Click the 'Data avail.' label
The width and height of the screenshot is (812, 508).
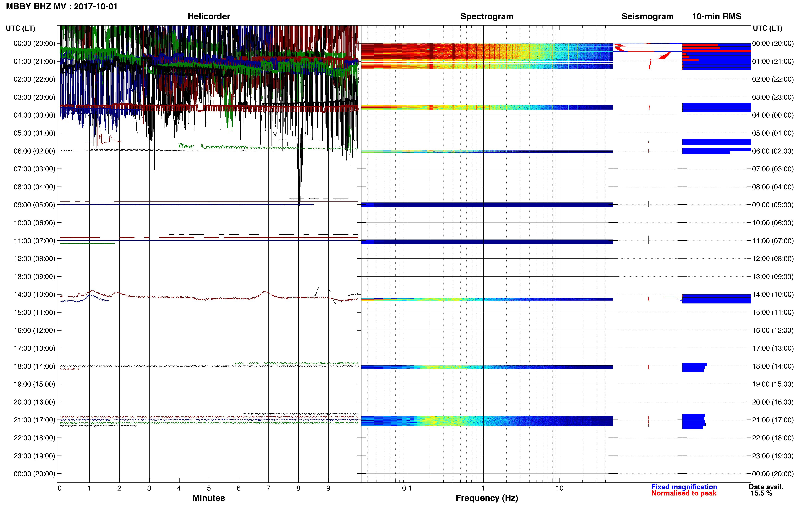pyautogui.click(x=766, y=487)
